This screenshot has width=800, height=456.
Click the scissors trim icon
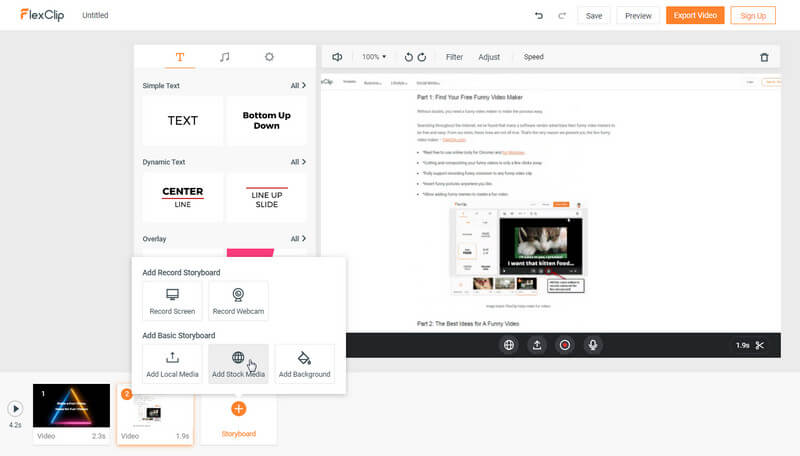coord(760,345)
